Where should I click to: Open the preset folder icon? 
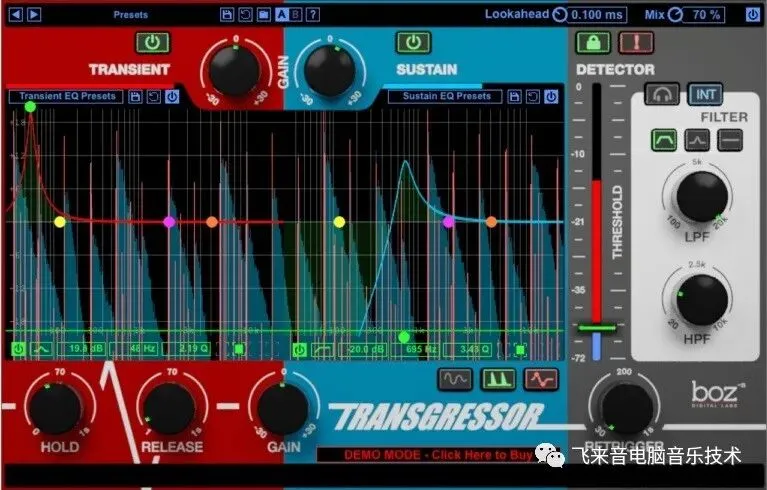[x=264, y=15]
